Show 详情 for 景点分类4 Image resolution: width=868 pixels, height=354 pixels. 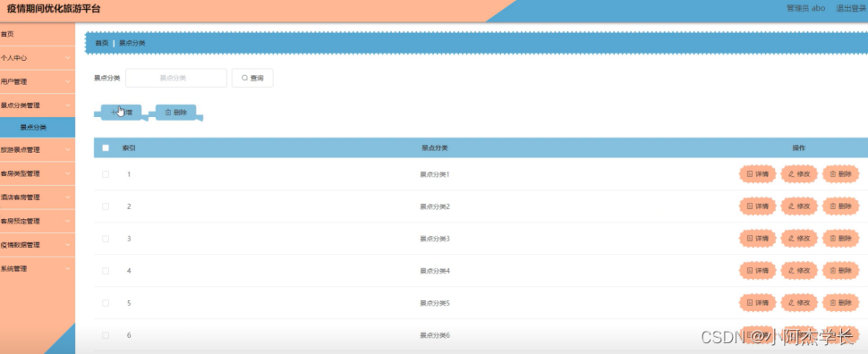[757, 271]
